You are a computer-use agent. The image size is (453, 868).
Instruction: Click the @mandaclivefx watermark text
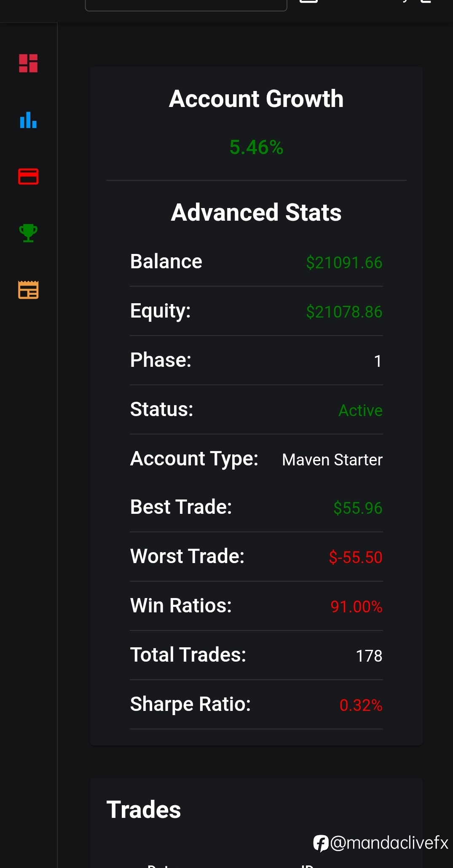[389, 843]
